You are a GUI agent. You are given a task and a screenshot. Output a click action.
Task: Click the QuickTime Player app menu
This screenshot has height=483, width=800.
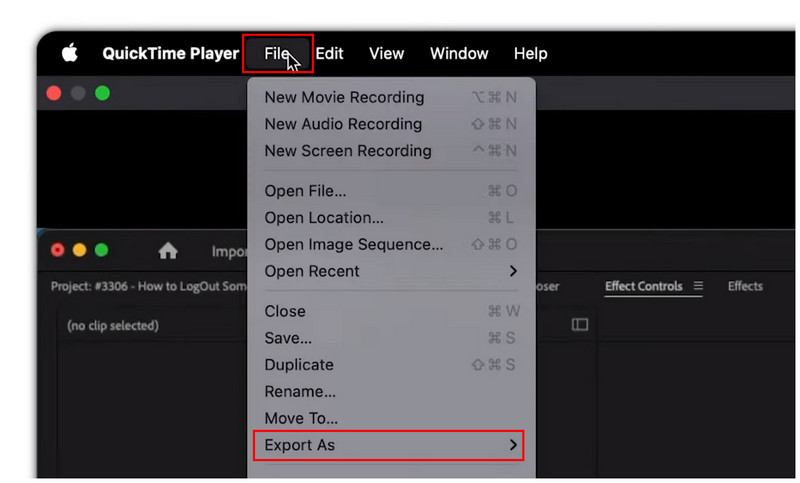[x=170, y=54]
